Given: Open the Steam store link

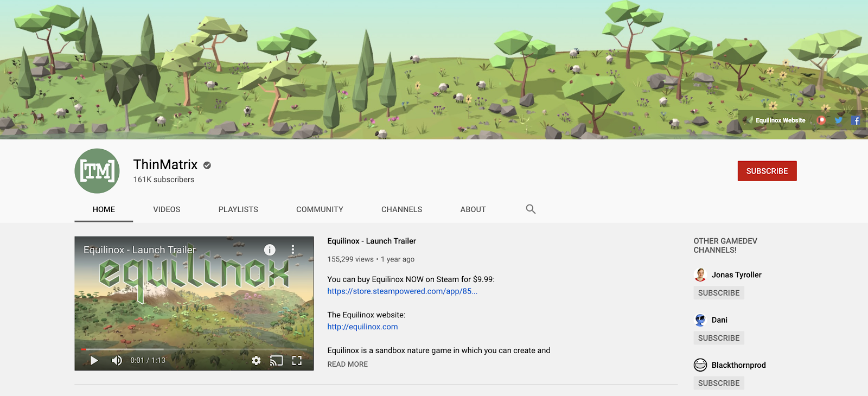Looking at the screenshot, I should click(403, 291).
